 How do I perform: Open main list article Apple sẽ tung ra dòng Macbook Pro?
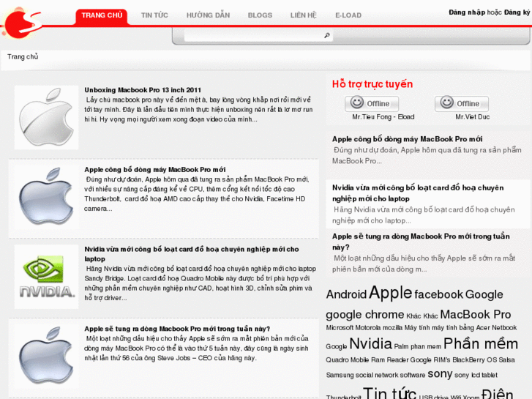pos(177,329)
